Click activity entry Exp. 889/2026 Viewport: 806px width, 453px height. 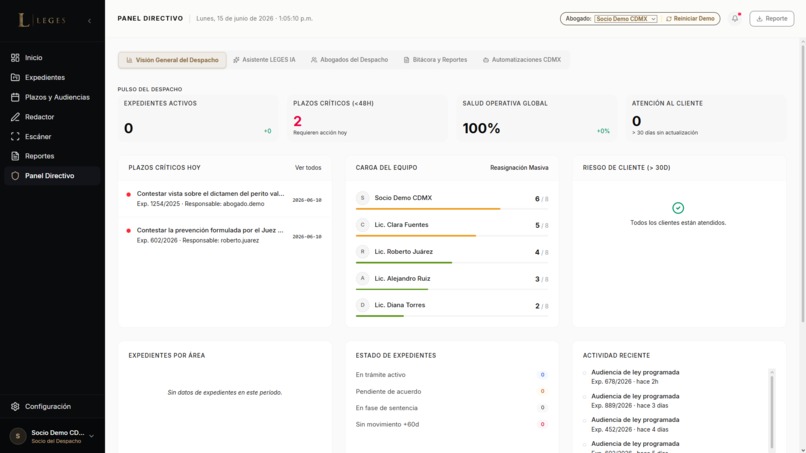635,401
